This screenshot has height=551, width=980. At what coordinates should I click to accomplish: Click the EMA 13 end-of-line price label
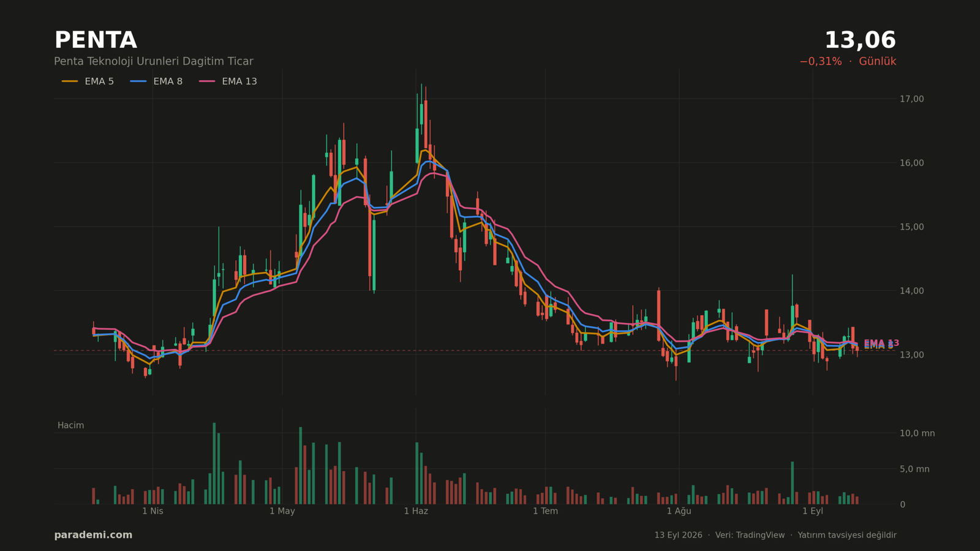click(x=881, y=343)
